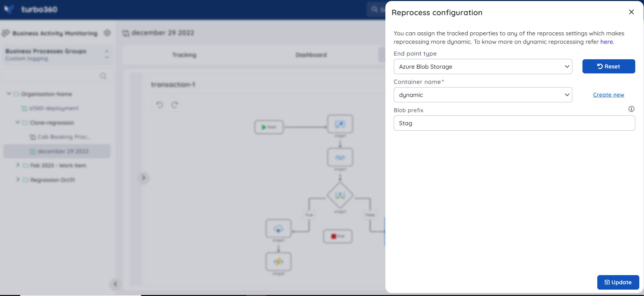Image resolution: width=644 pixels, height=296 pixels.
Task: Click the undo icon in designer
Action: [160, 105]
